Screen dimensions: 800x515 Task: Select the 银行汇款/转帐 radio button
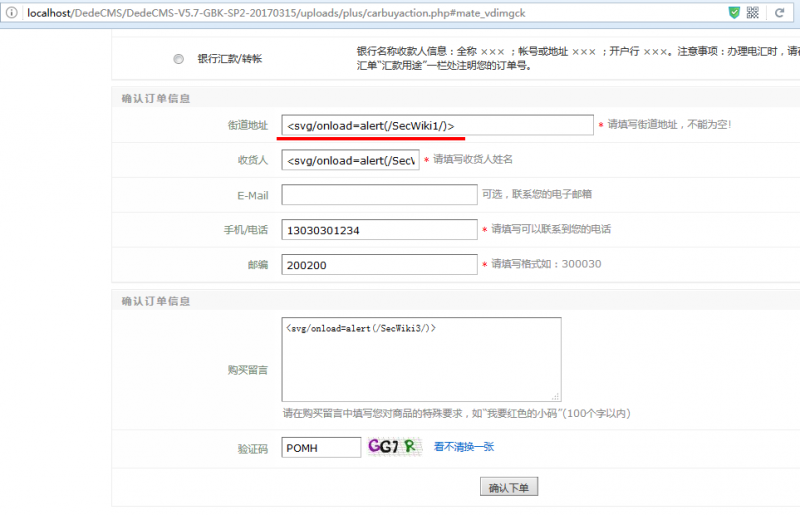click(x=179, y=59)
